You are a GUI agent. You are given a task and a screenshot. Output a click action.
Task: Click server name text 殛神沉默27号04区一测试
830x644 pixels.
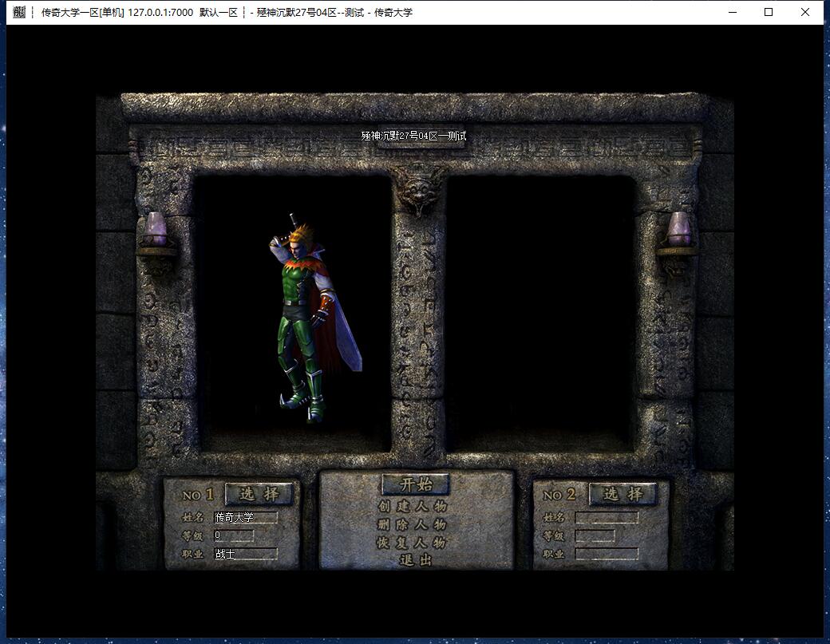click(413, 136)
